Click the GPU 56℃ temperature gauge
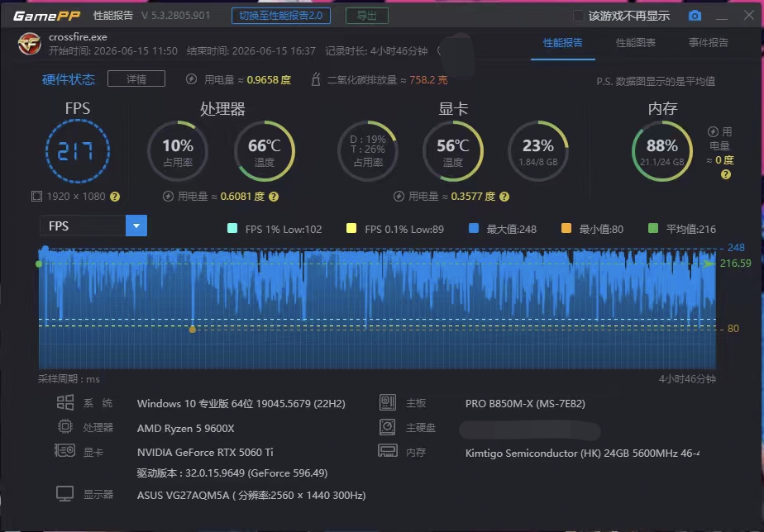764x532 pixels. point(452,151)
